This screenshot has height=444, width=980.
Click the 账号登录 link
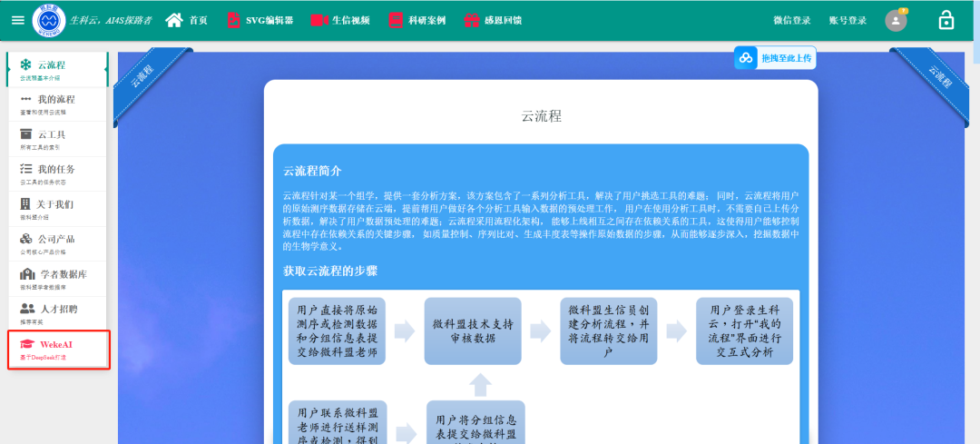tap(848, 21)
